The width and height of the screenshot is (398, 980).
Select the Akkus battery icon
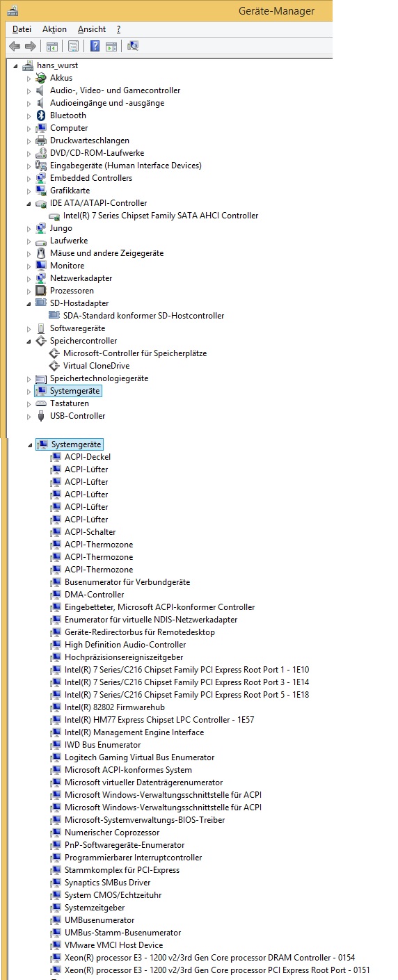point(41,78)
